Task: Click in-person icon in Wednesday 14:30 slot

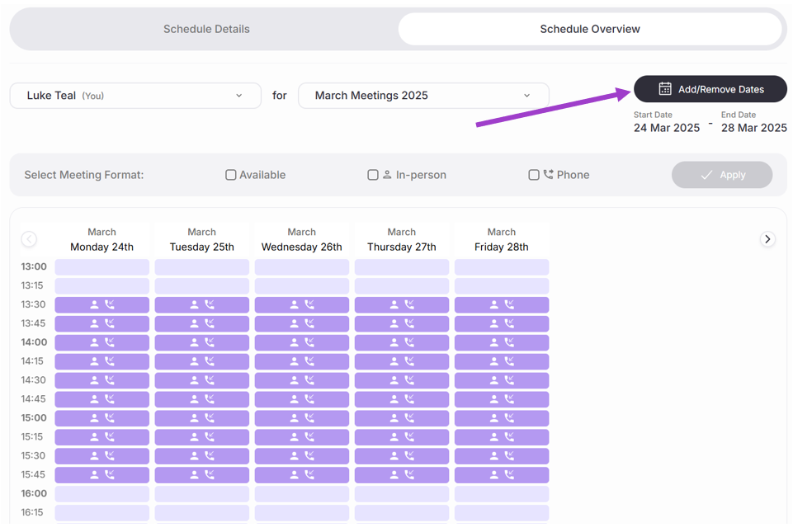Action: coord(295,380)
